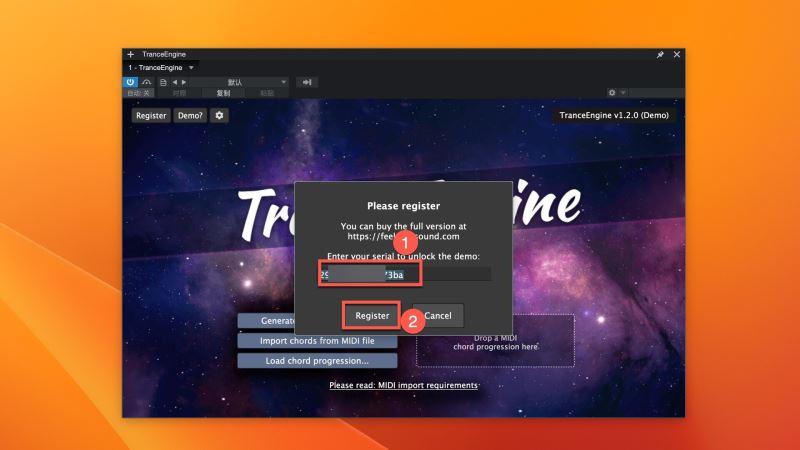Click the automation curve icon
The width and height of the screenshot is (800, 450).
pos(147,82)
